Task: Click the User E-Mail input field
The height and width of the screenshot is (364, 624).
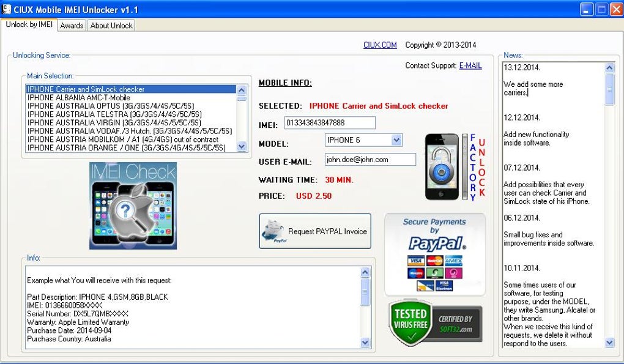Action: pyautogui.click(x=371, y=160)
